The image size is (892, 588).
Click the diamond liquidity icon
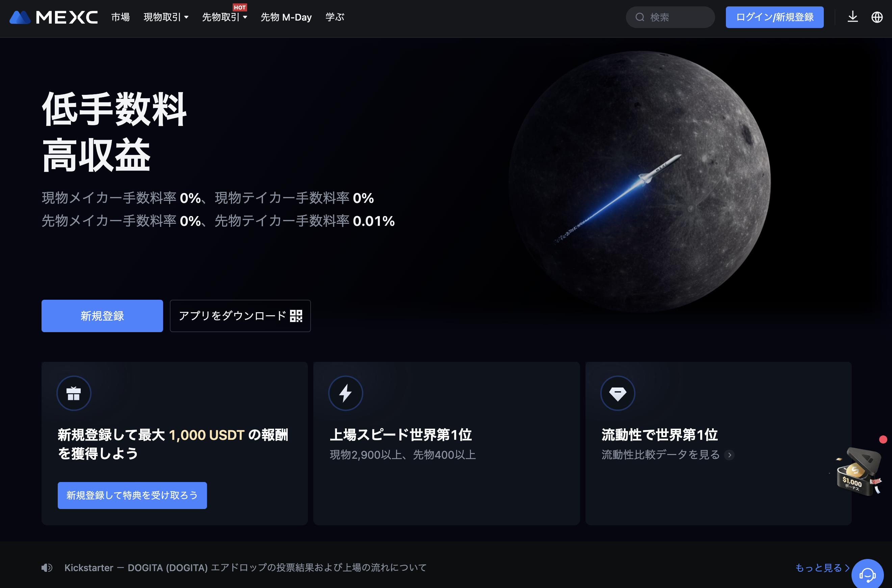(x=618, y=393)
